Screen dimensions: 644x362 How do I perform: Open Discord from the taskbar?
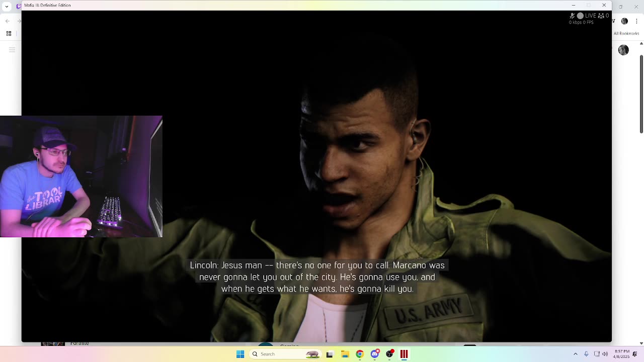pos(374,354)
